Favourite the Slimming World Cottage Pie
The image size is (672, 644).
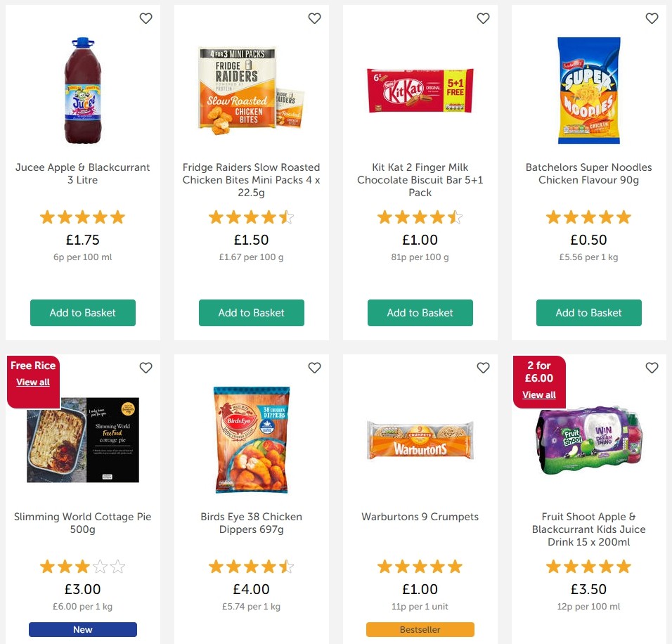point(146,368)
